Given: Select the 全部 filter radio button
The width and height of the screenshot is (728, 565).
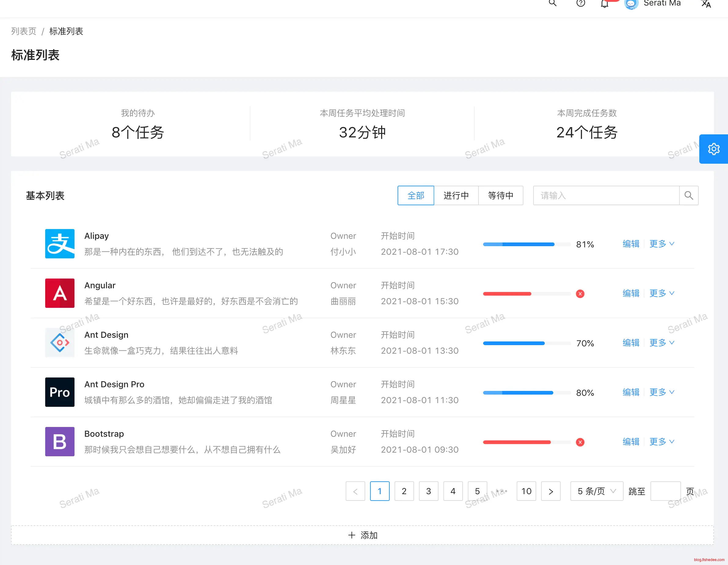Looking at the screenshot, I should click(416, 196).
